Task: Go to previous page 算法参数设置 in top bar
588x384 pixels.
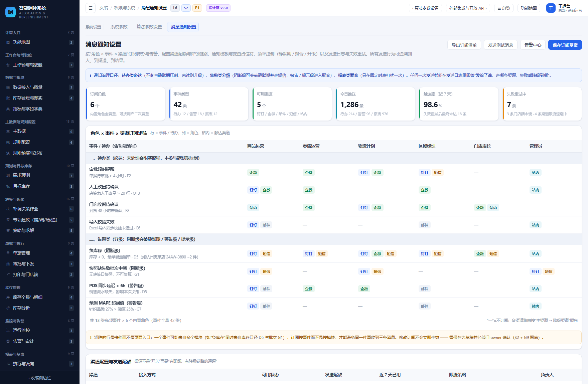Action: pos(425,8)
